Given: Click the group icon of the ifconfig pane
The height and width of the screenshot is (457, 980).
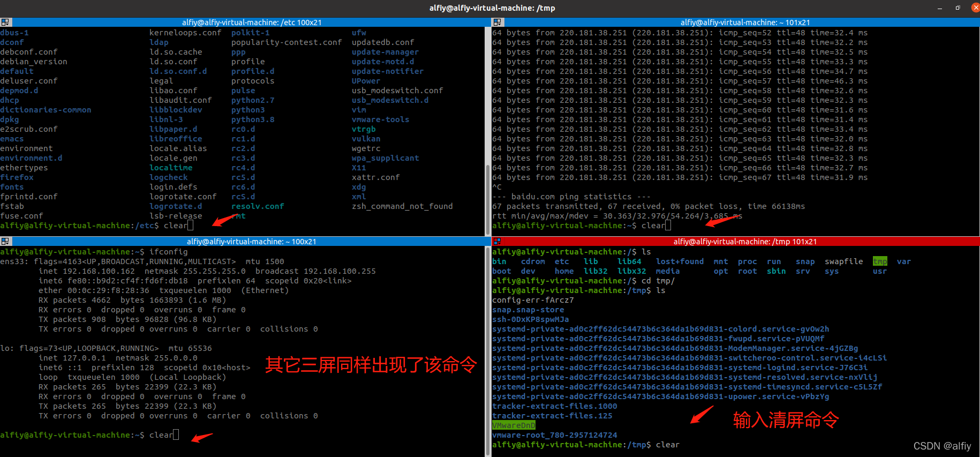Looking at the screenshot, I should (5, 242).
